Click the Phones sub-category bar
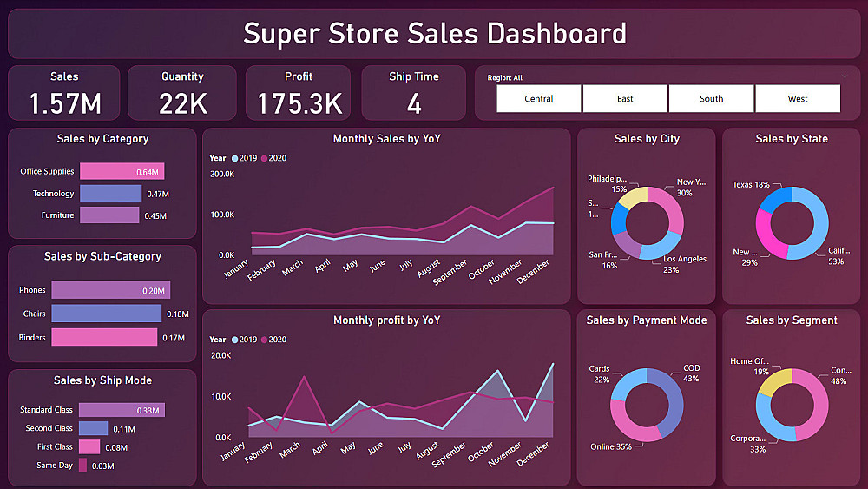This screenshot has height=489, width=868. [110, 291]
